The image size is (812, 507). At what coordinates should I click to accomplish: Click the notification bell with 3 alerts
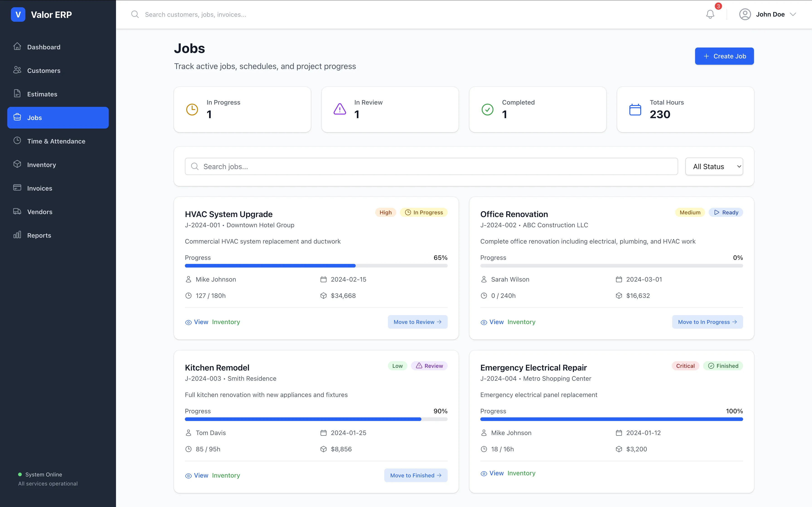click(x=710, y=14)
